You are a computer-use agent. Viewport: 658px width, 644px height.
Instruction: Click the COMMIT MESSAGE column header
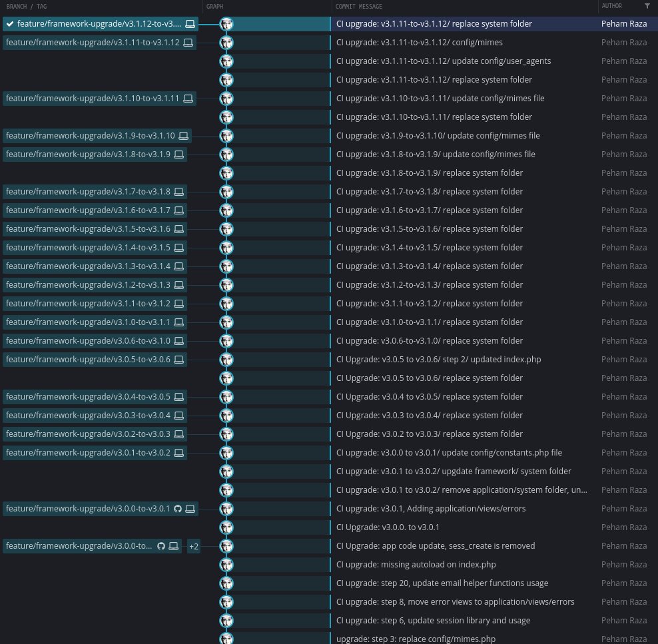click(360, 7)
